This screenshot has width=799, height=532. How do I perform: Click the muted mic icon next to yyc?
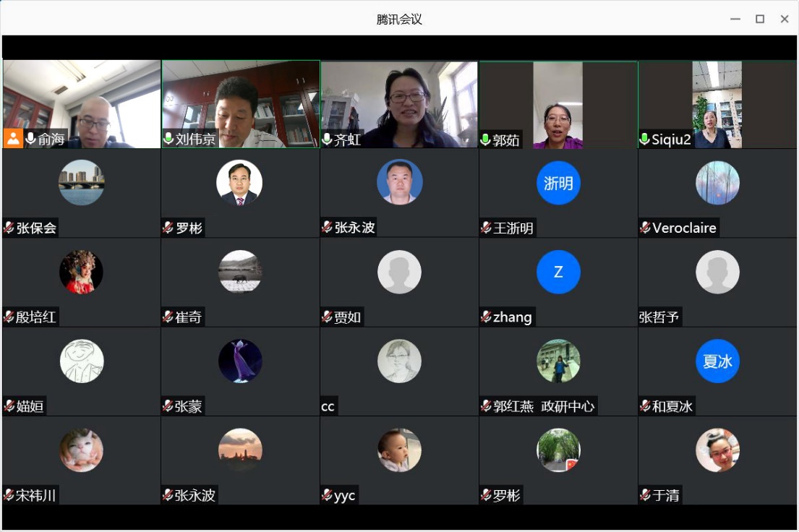(x=327, y=495)
